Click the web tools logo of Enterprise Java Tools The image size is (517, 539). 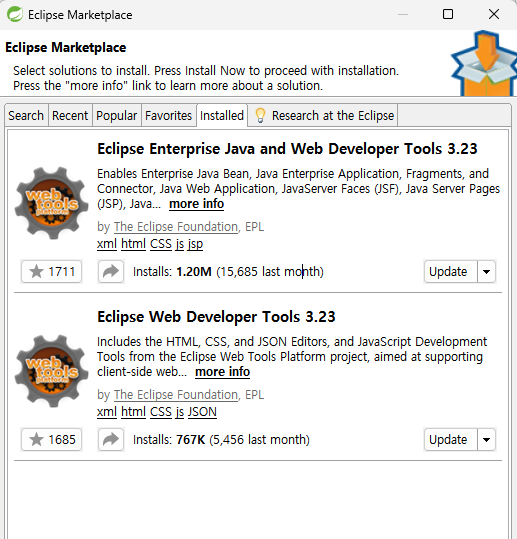pyautogui.click(x=52, y=203)
